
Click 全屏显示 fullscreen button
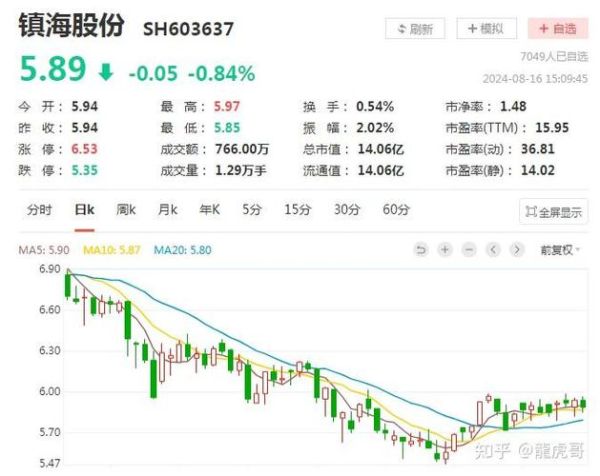pos(553,212)
